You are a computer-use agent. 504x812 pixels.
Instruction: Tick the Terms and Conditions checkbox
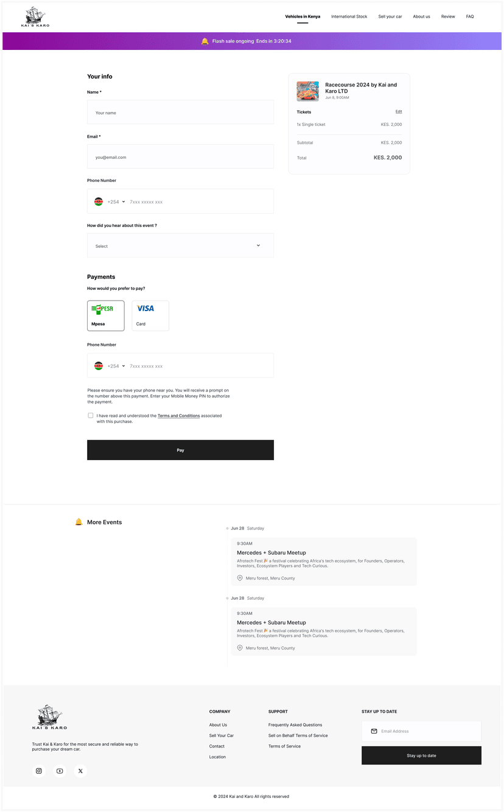[x=91, y=416]
